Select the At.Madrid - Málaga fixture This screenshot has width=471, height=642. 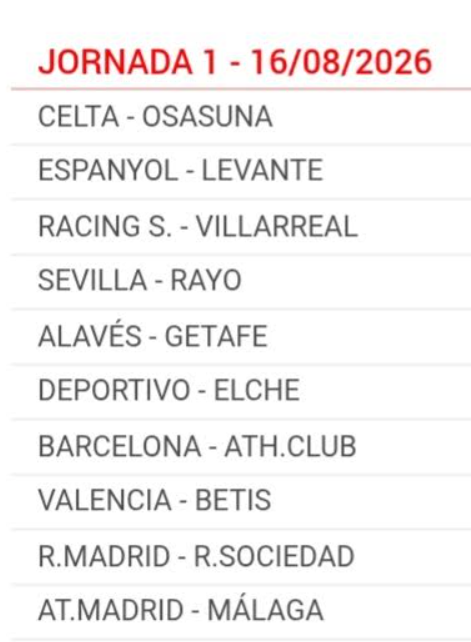241,611
